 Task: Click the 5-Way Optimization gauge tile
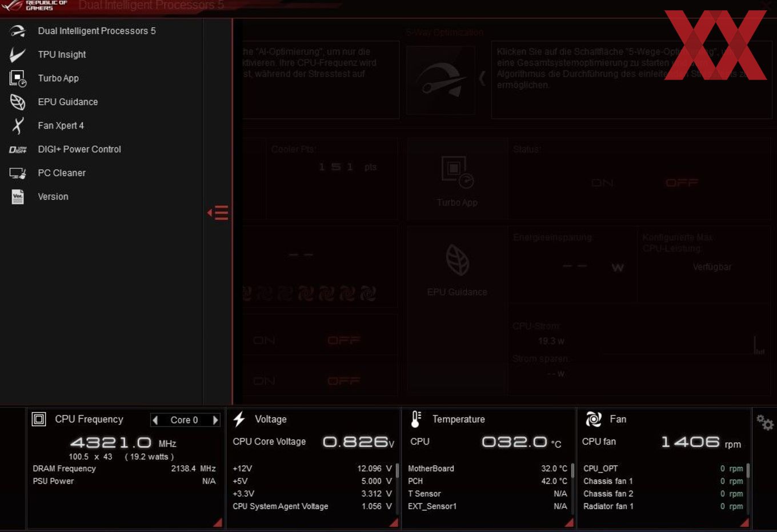[440, 80]
